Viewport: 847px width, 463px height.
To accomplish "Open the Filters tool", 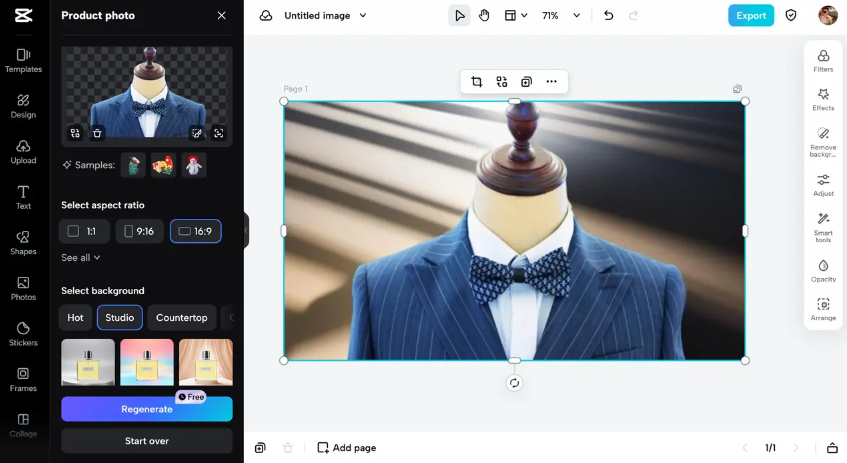I will (823, 61).
